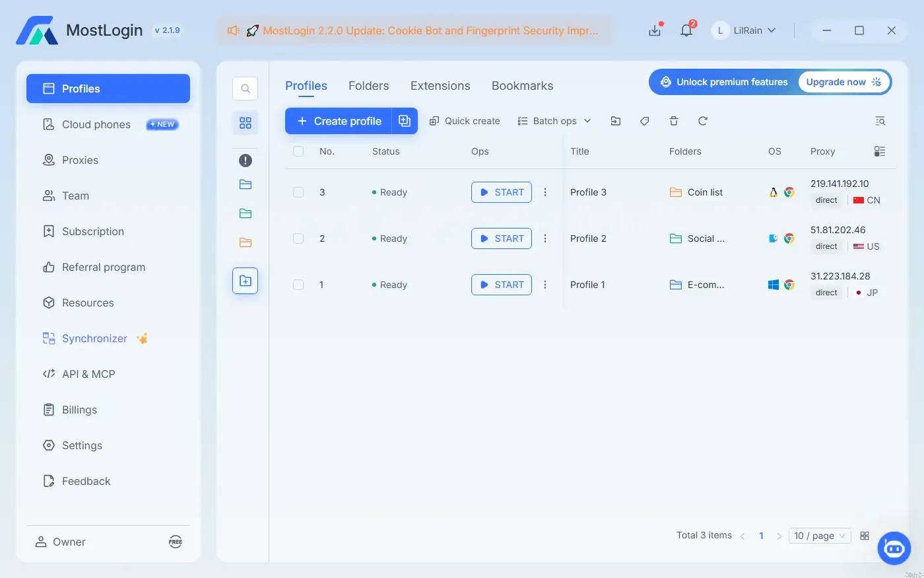Open the notifications bell
This screenshot has height=578, width=924.
[x=686, y=30]
